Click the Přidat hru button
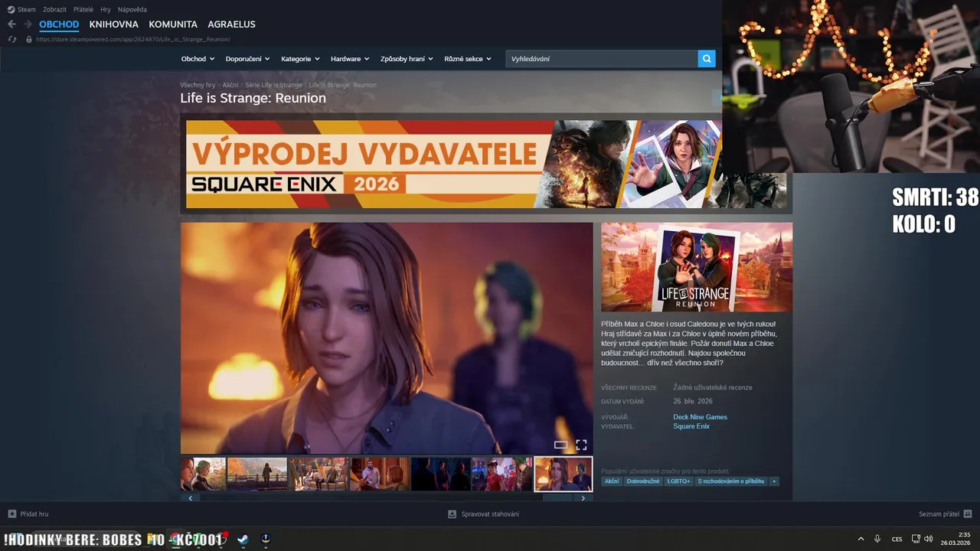The height and width of the screenshot is (551, 980). (28, 514)
